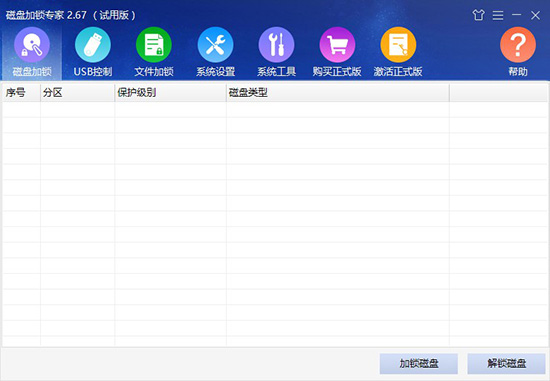Open 系统工具 system tools

click(276, 52)
